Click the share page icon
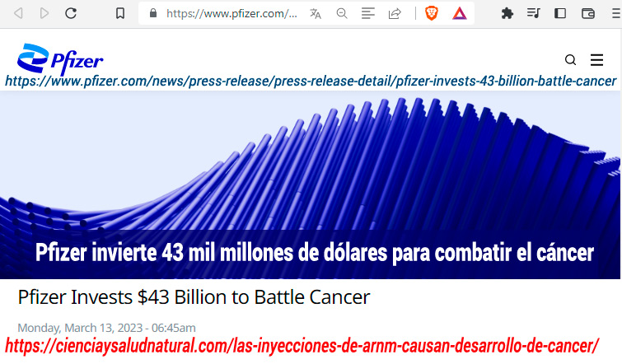Image resolution: width=622 pixels, height=364 pixels. pos(395,13)
